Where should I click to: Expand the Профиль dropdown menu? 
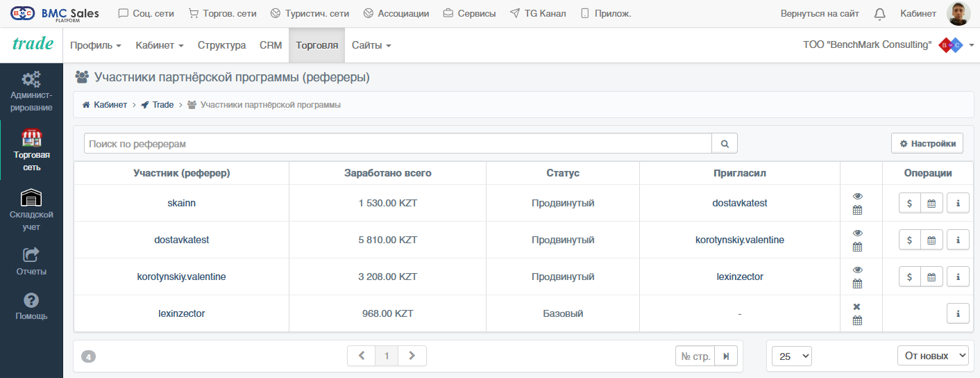96,45
